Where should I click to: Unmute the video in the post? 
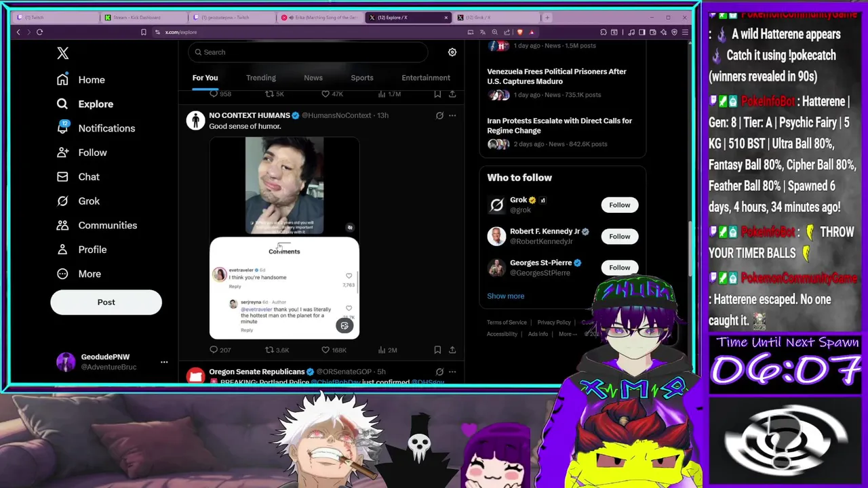(x=350, y=228)
